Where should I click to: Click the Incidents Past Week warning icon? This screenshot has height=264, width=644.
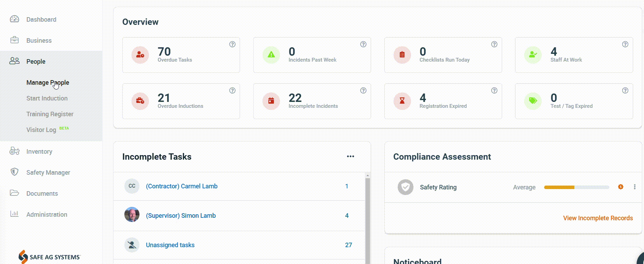(x=271, y=55)
